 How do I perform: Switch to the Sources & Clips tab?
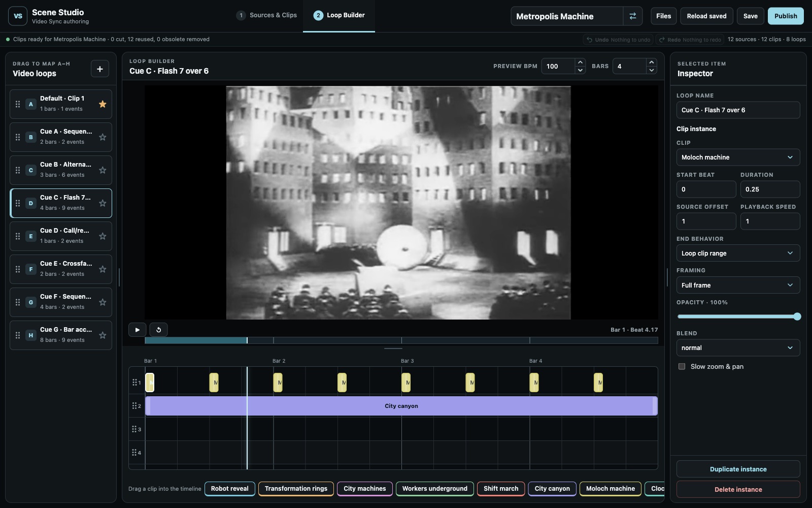[267, 15]
